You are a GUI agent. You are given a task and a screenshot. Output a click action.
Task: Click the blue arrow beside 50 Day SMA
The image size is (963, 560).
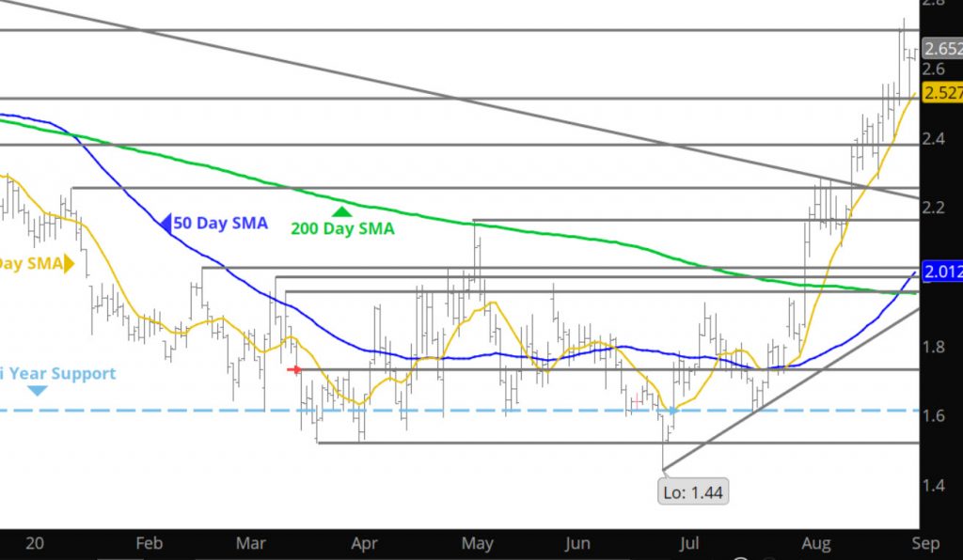click(x=165, y=224)
